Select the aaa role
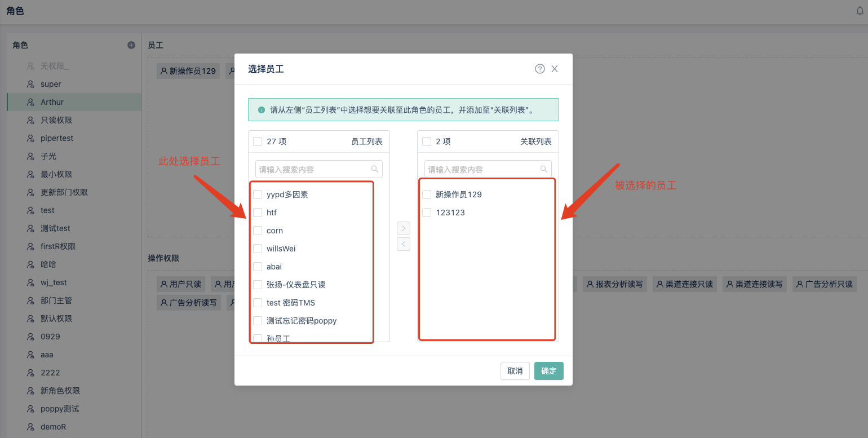Image resolution: width=868 pixels, height=438 pixels. click(x=74, y=355)
